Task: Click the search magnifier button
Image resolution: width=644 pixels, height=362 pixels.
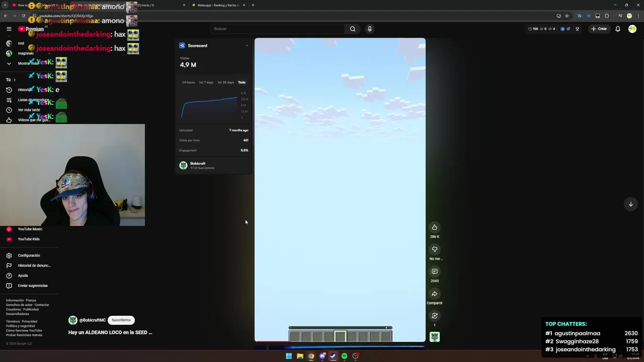Action: coord(353,29)
